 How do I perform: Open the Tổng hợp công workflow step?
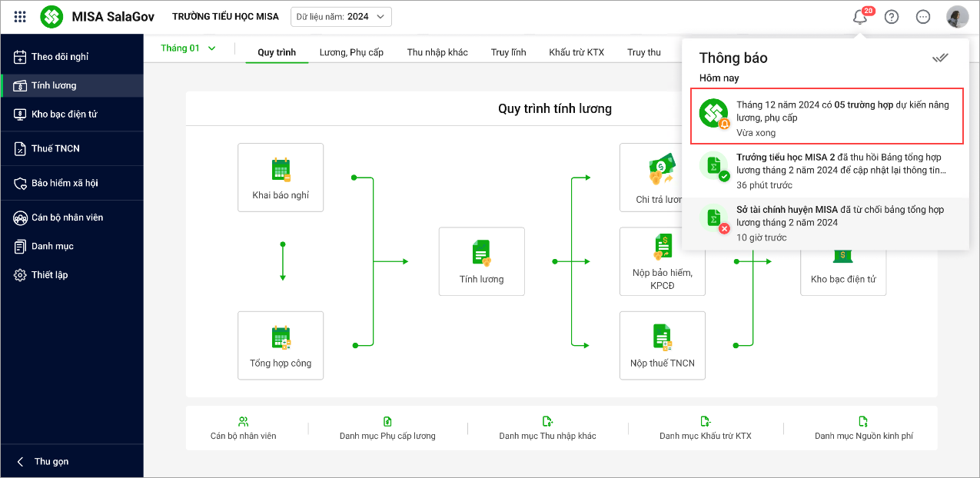[281, 345]
